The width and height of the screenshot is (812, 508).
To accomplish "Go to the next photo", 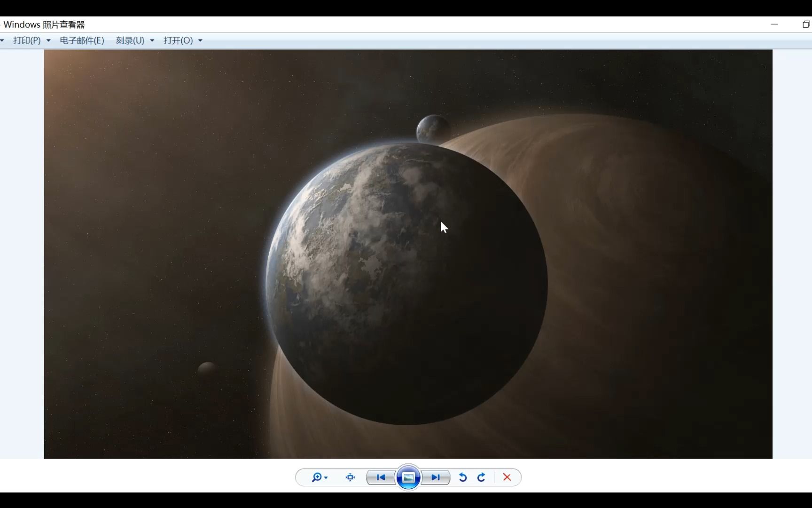I will click(436, 477).
